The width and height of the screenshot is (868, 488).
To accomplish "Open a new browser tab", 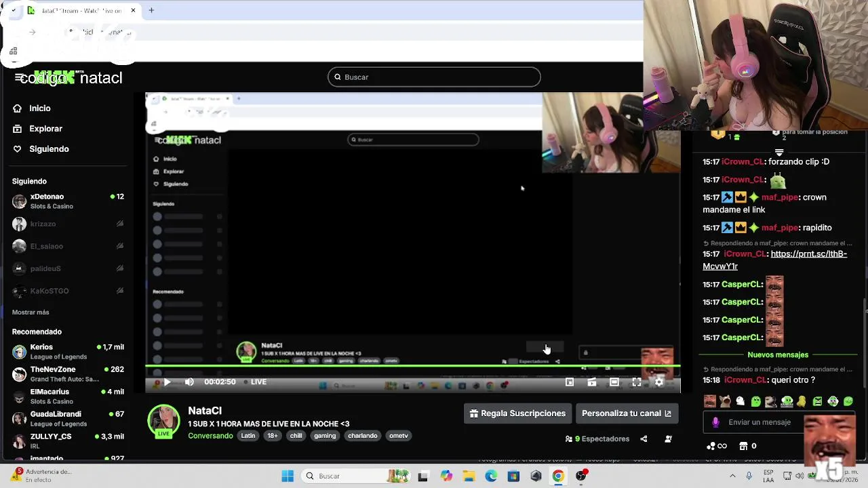I will (151, 10).
